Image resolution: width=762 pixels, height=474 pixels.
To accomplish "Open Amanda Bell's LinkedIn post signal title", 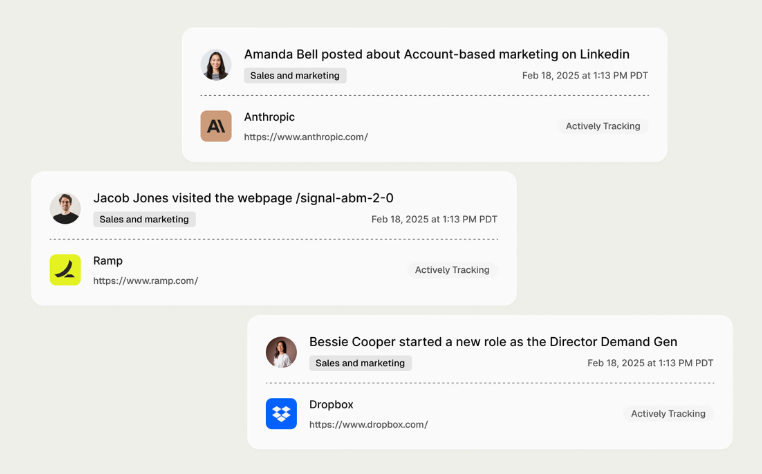I will pos(436,54).
